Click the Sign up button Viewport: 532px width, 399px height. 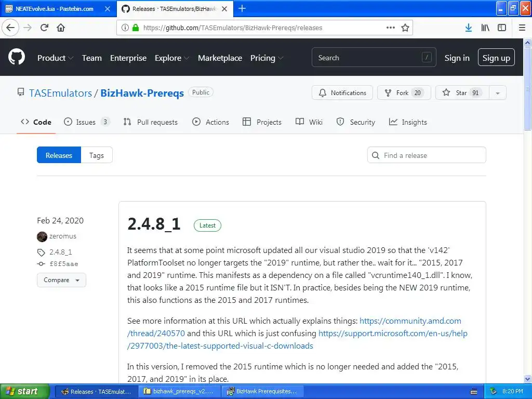click(x=496, y=57)
